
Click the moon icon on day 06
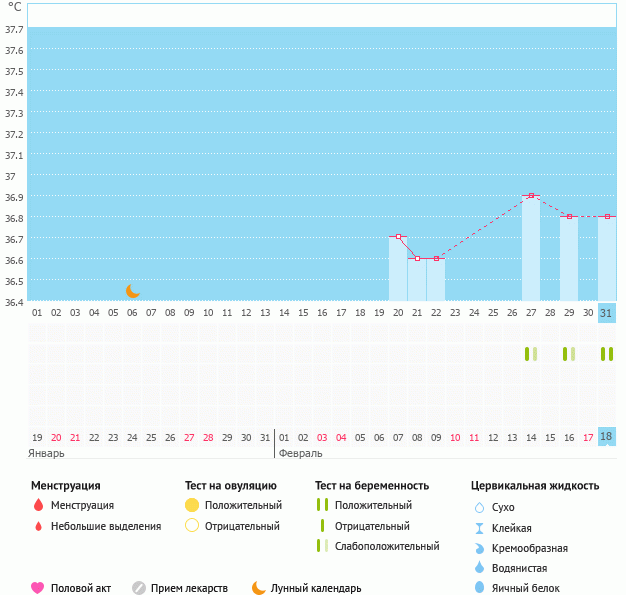coord(133,290)
